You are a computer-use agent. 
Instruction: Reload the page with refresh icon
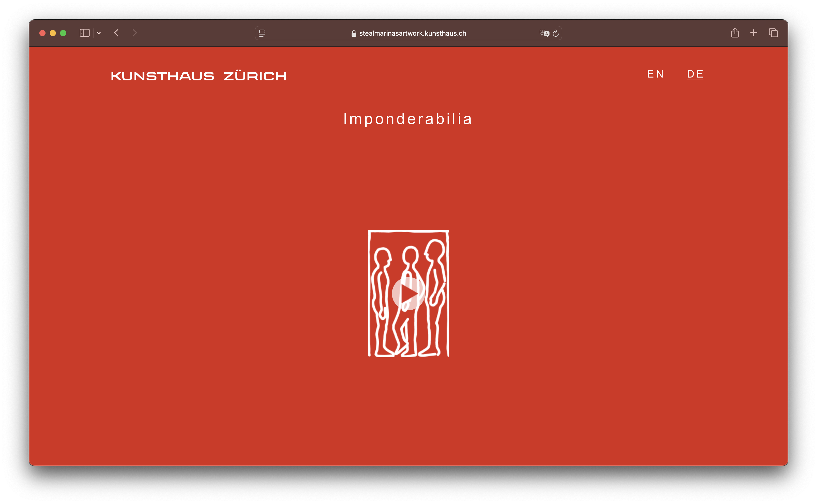click(555, 33)
